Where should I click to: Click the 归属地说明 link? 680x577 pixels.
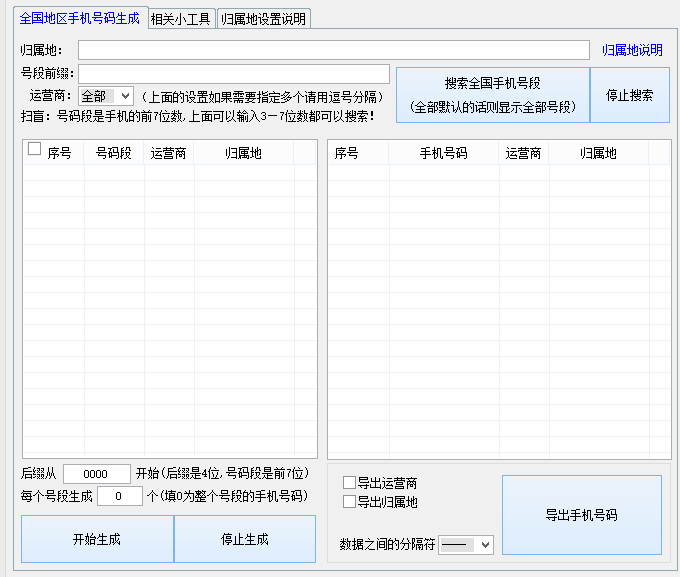coord(632,50)
